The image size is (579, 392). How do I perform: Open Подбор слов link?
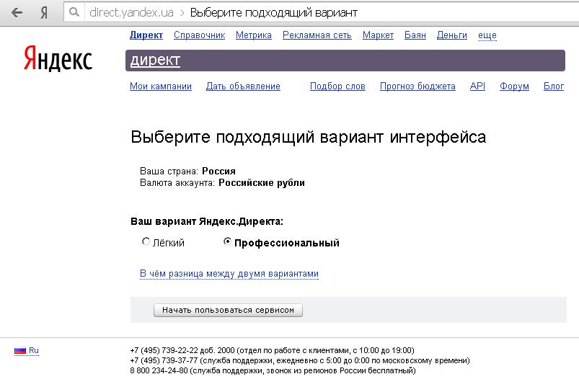337,86
